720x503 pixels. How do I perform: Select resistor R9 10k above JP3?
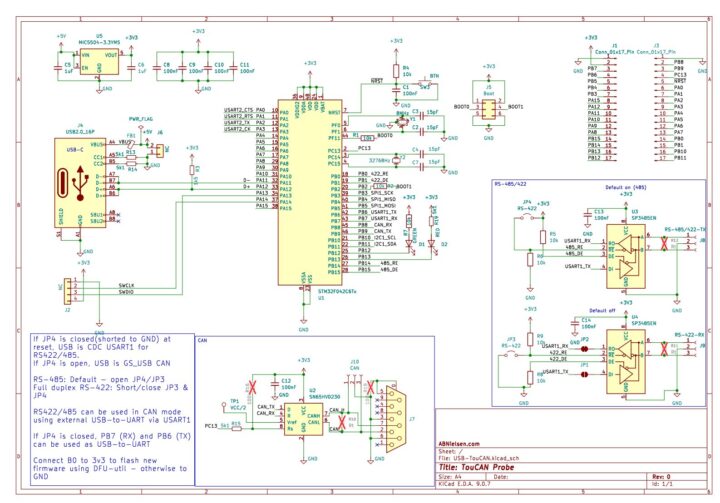[530, 339]
